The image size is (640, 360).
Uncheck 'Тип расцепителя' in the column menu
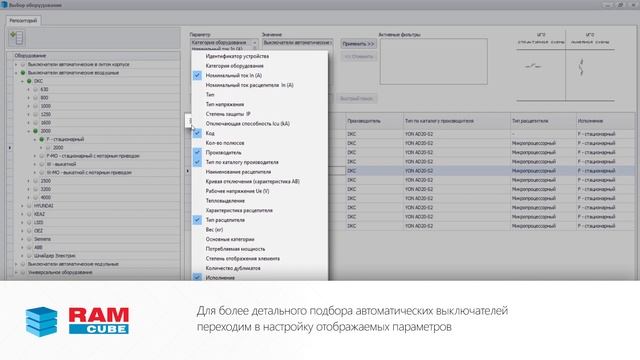[197, 220]
